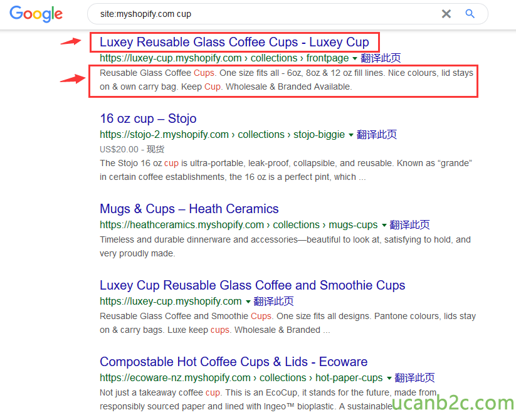
Task: Expand dropdown arrow beside mugs-cups URL
Action: tap(384, 225)
